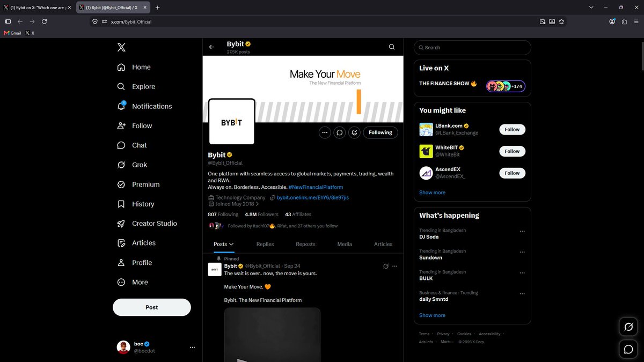Open the More menu in sidebar
The width and height of the screenshot is (644, 362).
pos(133,282)
